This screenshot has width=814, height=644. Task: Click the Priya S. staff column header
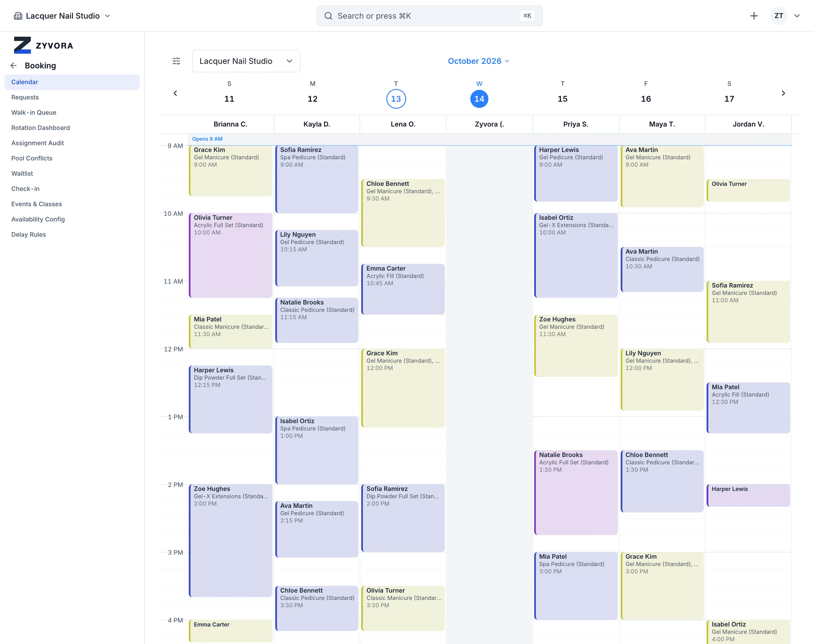[576, 124]
